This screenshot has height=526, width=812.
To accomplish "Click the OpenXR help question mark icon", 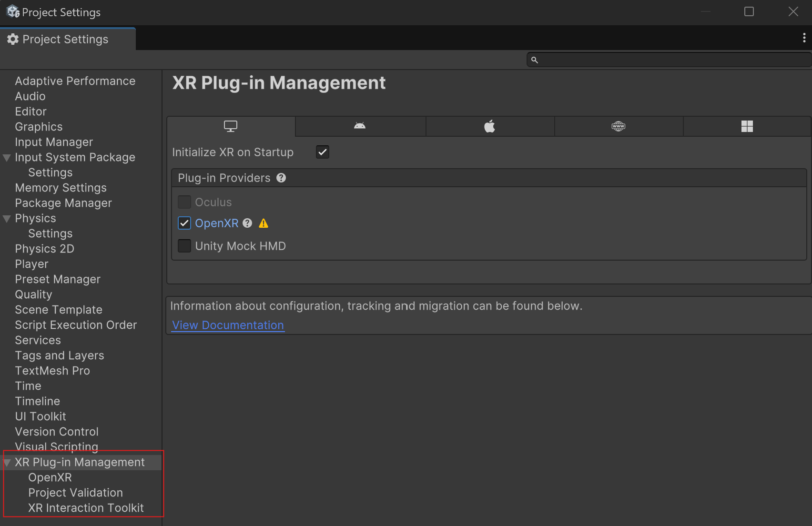I will pyautogui.click(x=247, y=223).
